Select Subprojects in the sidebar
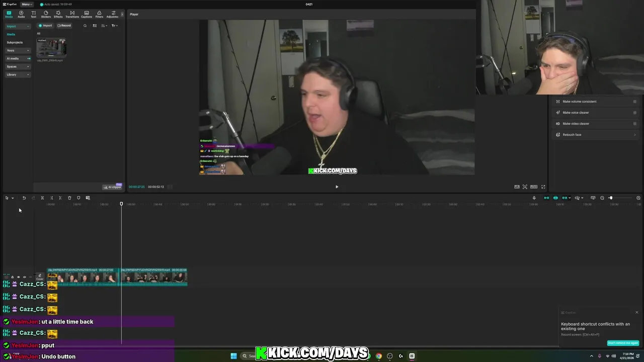Screen dimensions: 644x362 (x=15, y=42)
